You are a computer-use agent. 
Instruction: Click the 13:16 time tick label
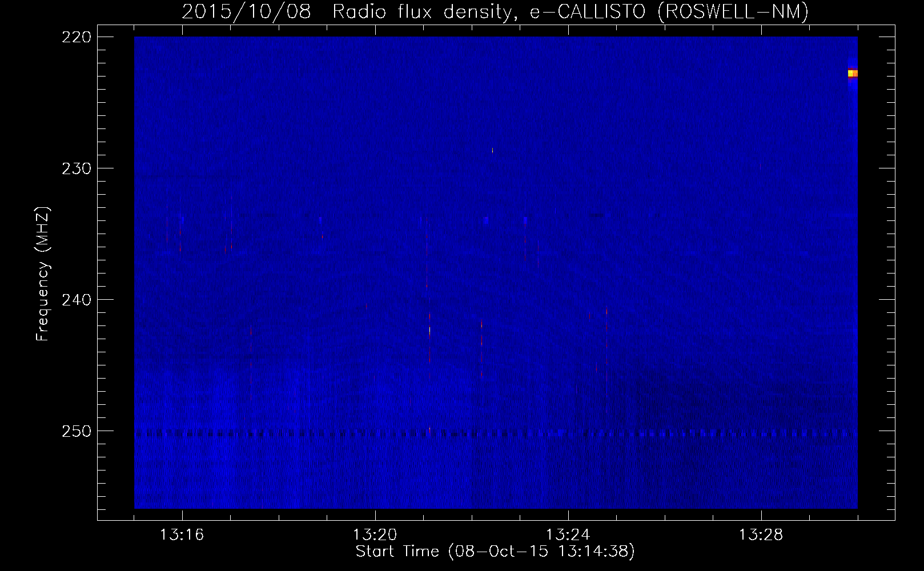tap(182, 534)
